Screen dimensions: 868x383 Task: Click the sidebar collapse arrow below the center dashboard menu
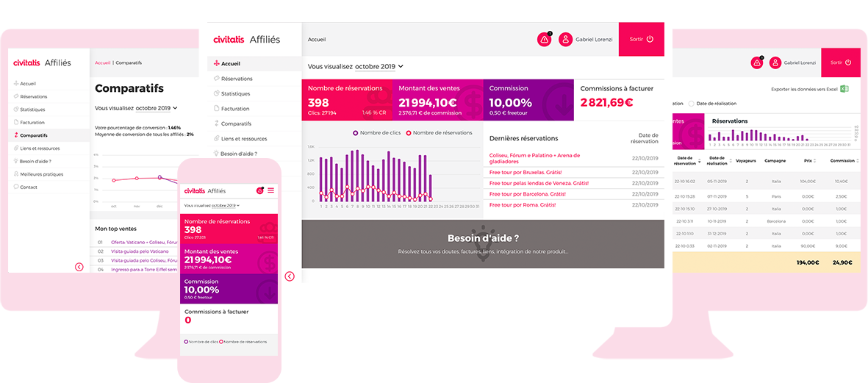click(x=290, y=276)
